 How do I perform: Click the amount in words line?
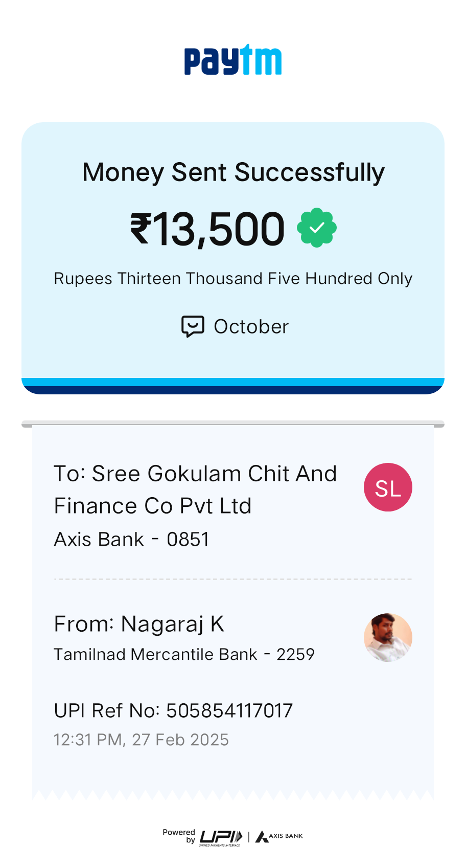[x=233, y=279]
